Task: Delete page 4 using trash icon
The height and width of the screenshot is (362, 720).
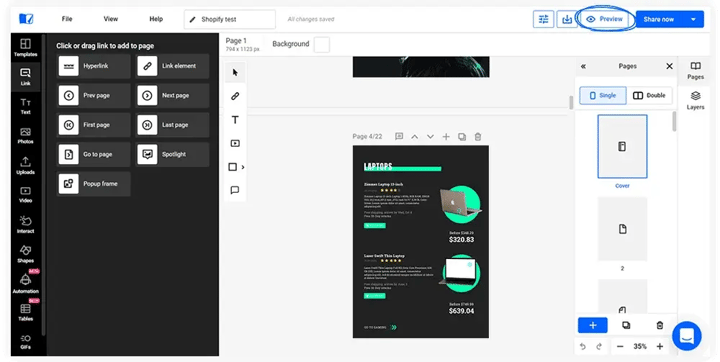Action: coord(478,136)
